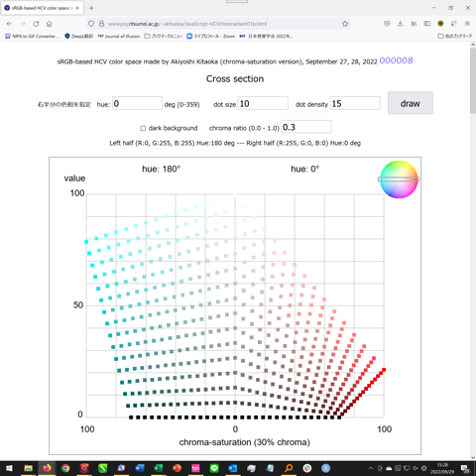
Task: Open the Windows Start menu
Action: [9, 468]
